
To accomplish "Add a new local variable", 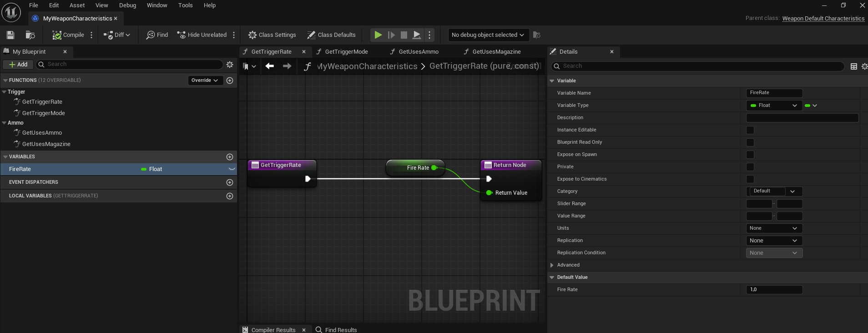I will pyautogui.click(x=230, y=196).
